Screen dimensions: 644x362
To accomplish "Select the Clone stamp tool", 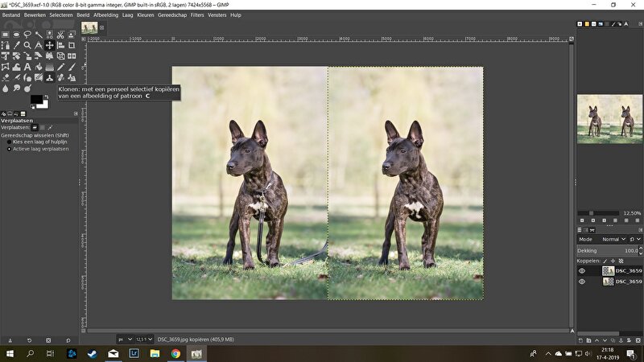I will [50, 77].
